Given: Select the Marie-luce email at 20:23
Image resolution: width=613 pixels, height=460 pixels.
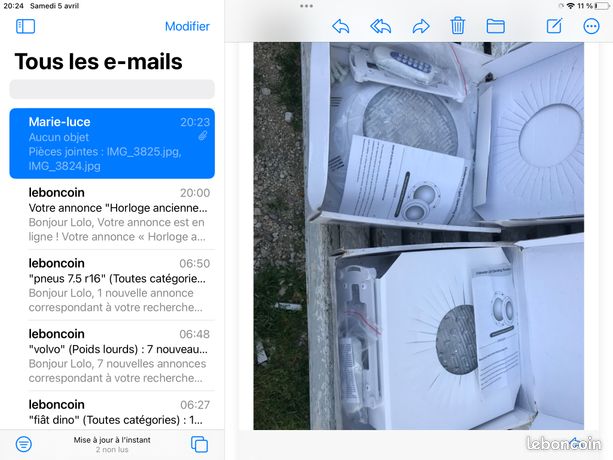Looking at the screenshot, I should pos(112,143).
